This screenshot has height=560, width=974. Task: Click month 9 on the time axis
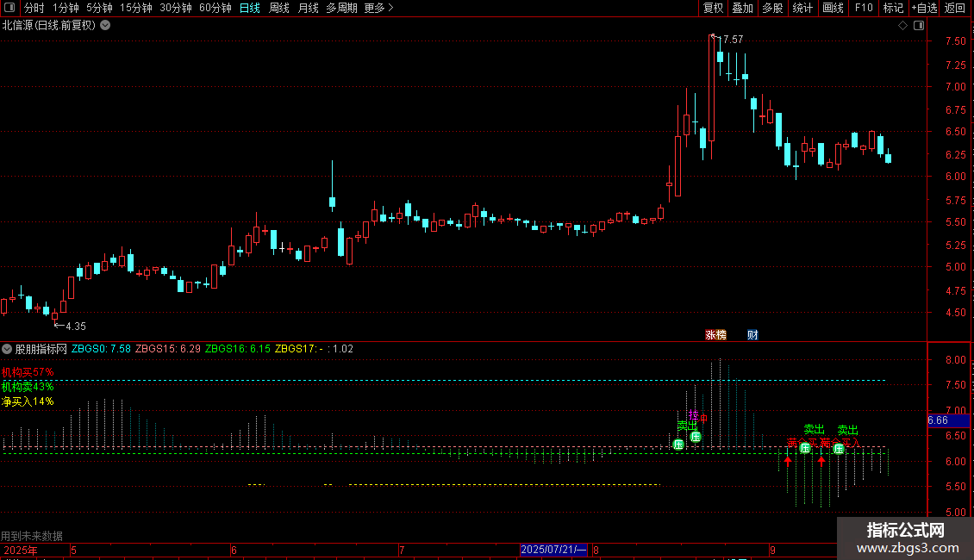click(x=773, y=550)
